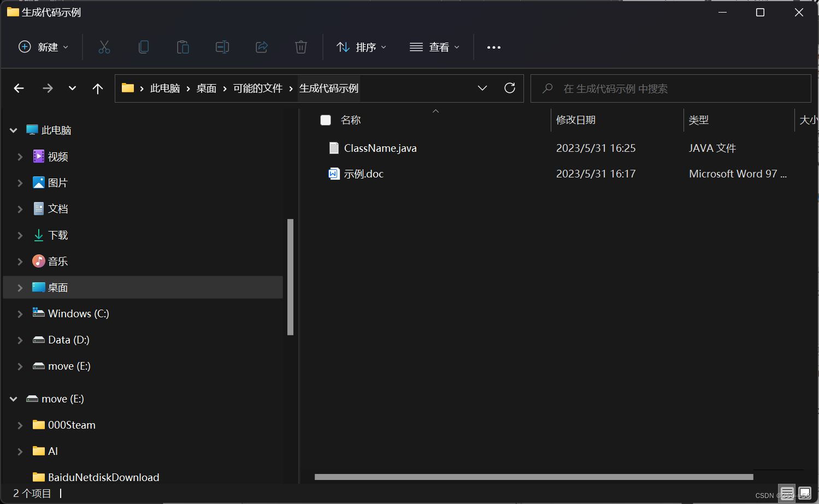Select 可能的文件 in the breadcrumb path
Screen dimensions: 819x504
(x=257, y=88)
